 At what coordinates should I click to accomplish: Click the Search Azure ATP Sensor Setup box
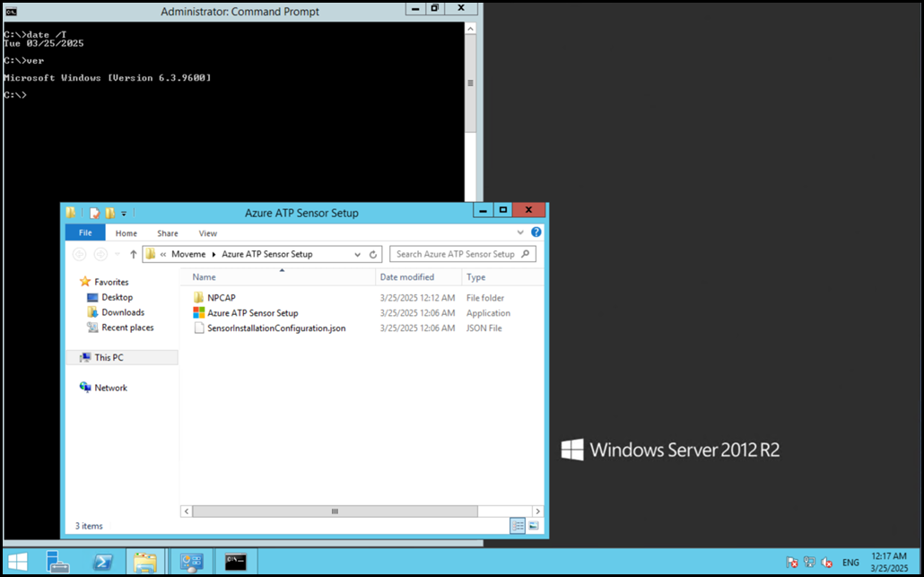point(456,255)
